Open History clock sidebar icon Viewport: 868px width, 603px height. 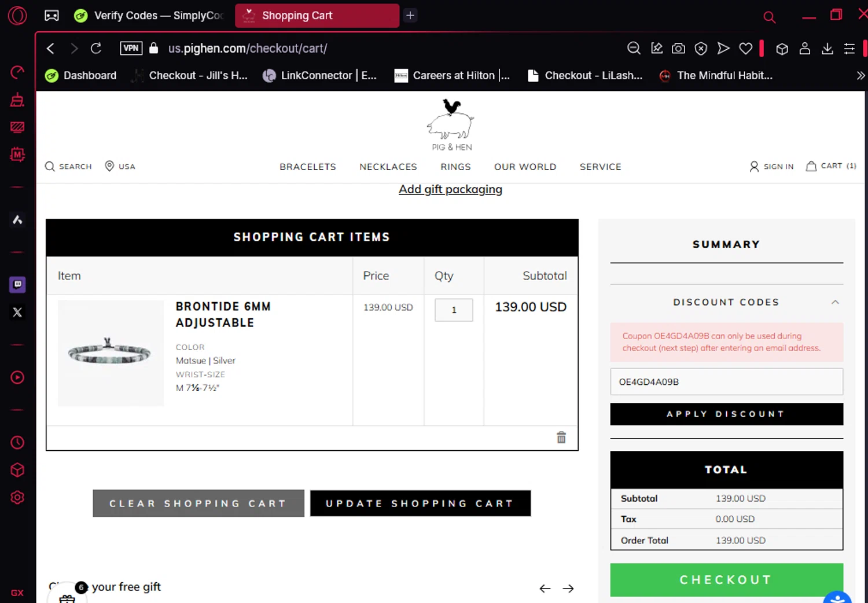click(x=17, y=443)
